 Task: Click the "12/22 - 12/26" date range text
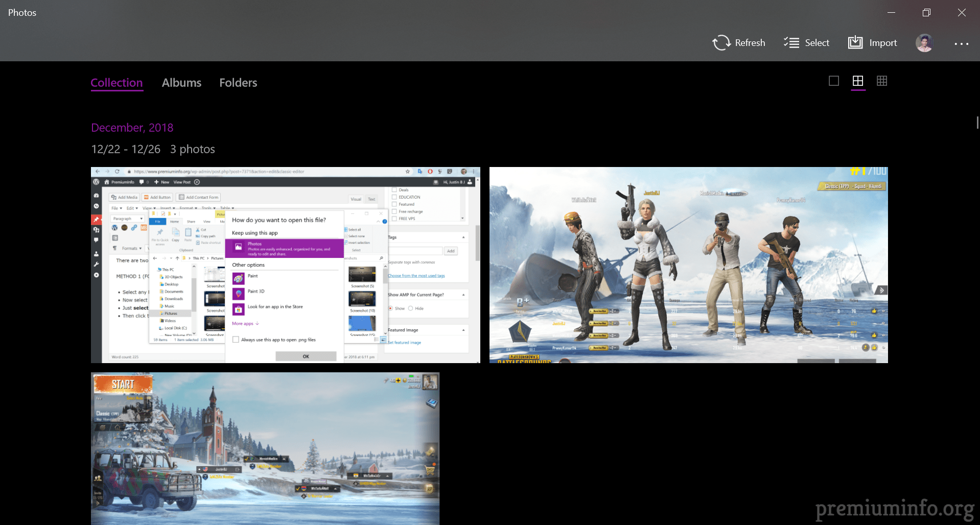point(126,149)
